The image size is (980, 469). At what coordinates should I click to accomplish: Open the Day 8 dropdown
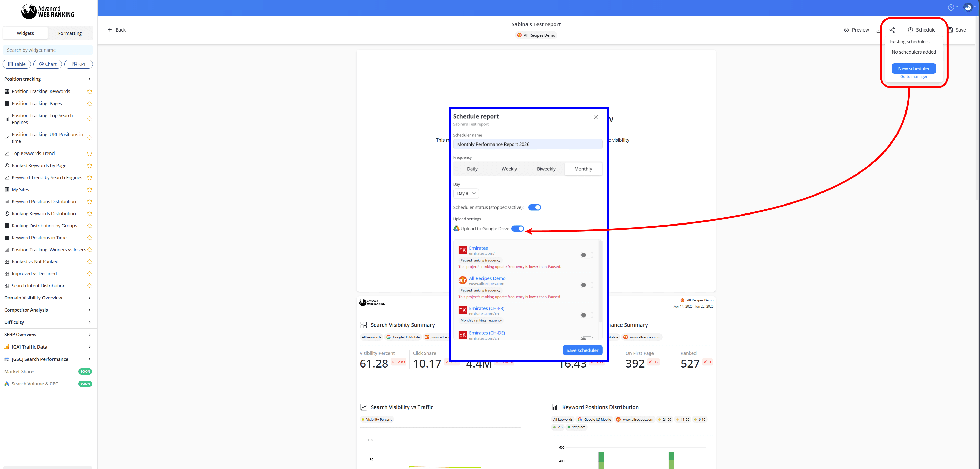tap(466, 193)
